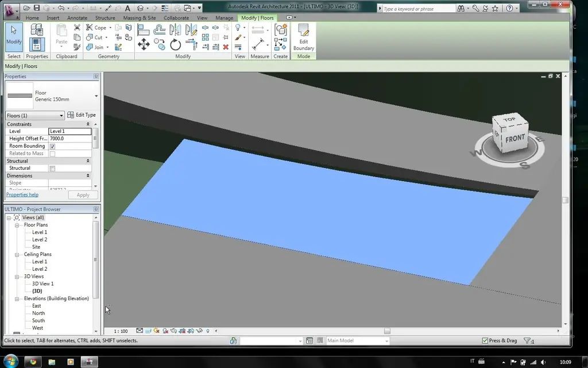The height and width of the screenshot is (368, 588).
Task: Open the Annotate ribbon tab
Action: click(x=78, y=18)
